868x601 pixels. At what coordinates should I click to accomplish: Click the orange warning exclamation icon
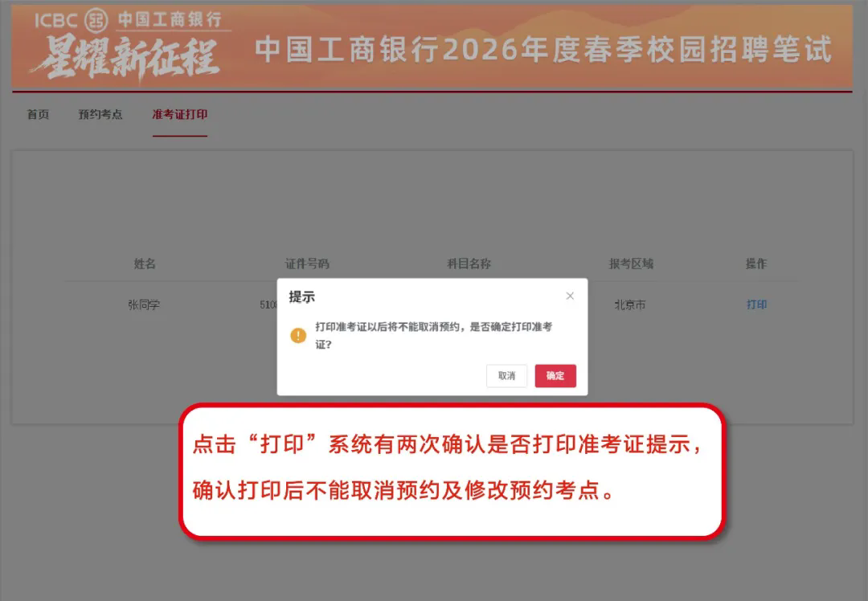click(x=298, y=335)
